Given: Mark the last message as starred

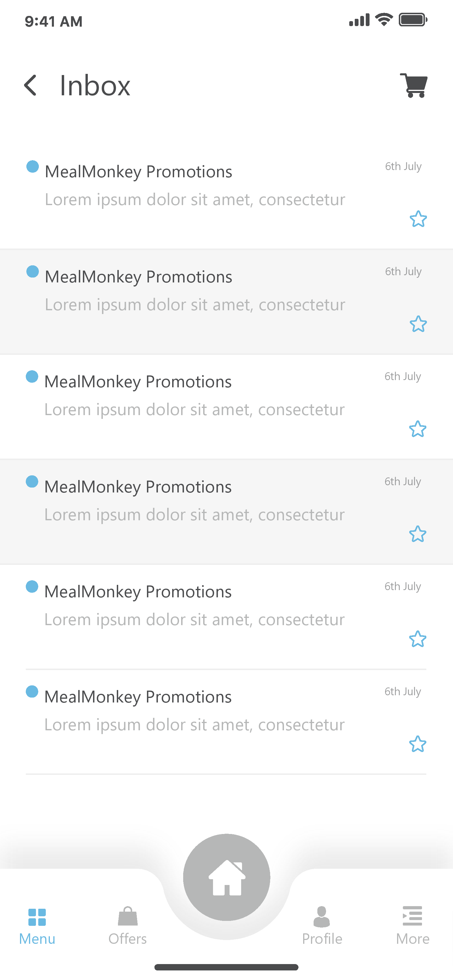Looking at the screenshot, I should click(x=418, y=744).
